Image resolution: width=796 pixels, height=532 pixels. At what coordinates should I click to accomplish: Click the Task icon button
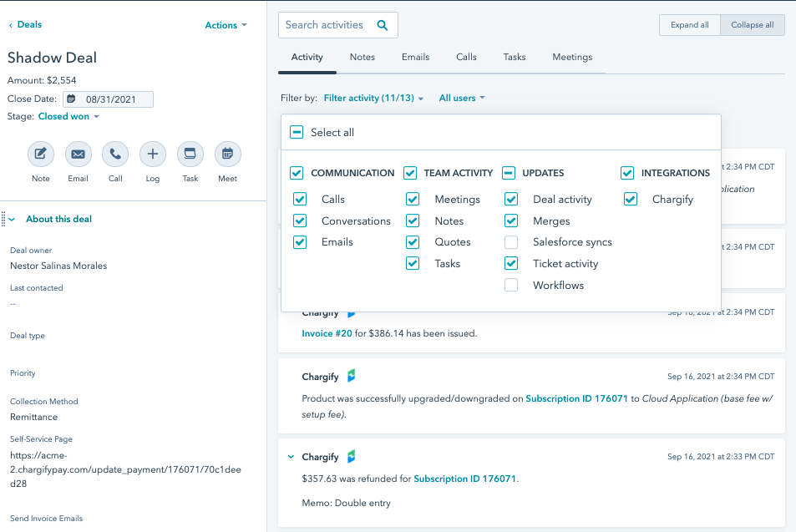[190, 155]
